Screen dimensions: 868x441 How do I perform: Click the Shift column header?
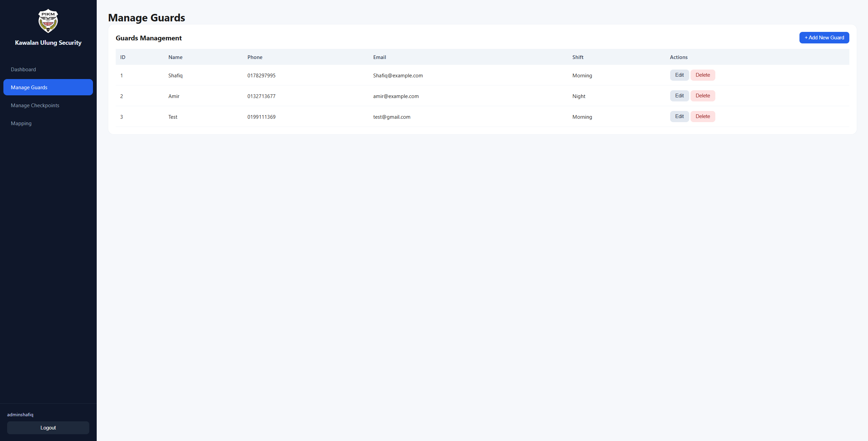(578, 57)
